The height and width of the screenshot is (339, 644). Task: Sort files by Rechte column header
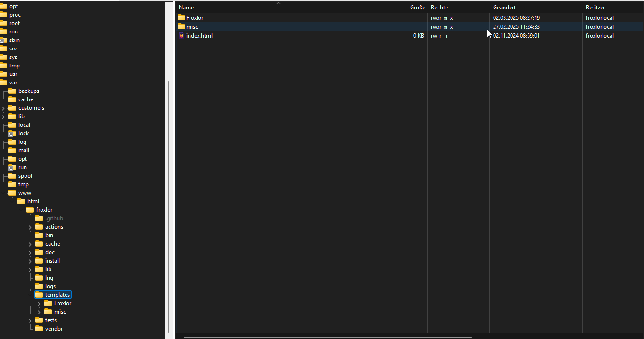[459, 8]
